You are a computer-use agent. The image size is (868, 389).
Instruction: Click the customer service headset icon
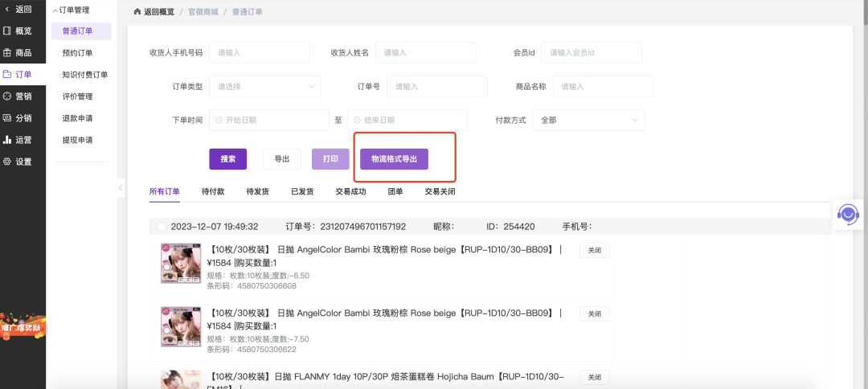point(848,214)
